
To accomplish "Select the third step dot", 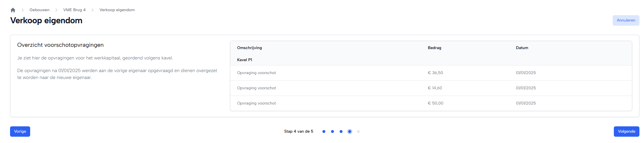I will (341, 132).
